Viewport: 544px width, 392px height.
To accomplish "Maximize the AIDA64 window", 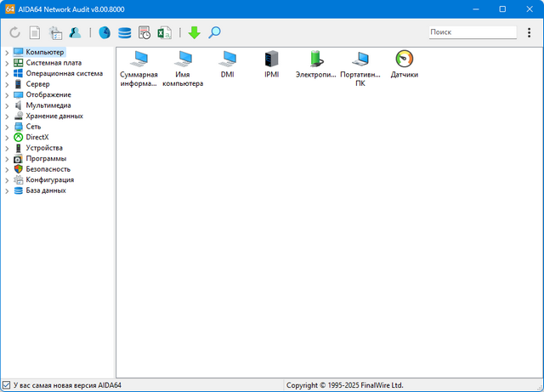I will pos(502,9).
